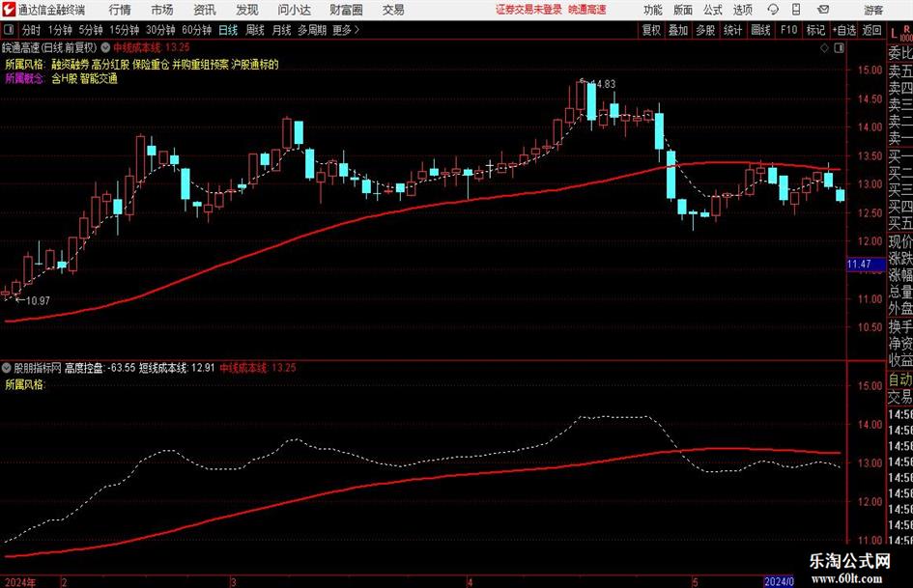The image size is (913, 588).
Task: Toggle the side panel icon at chart corner
Action: 839,48
